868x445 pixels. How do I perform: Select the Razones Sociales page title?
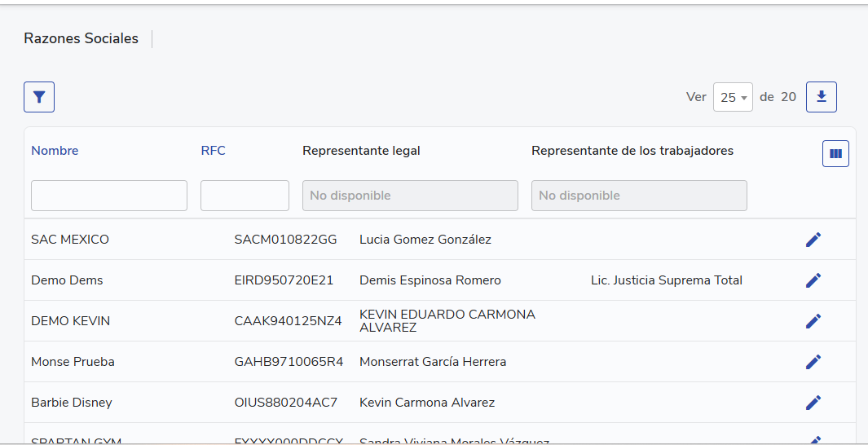click(x=81, y=38)
